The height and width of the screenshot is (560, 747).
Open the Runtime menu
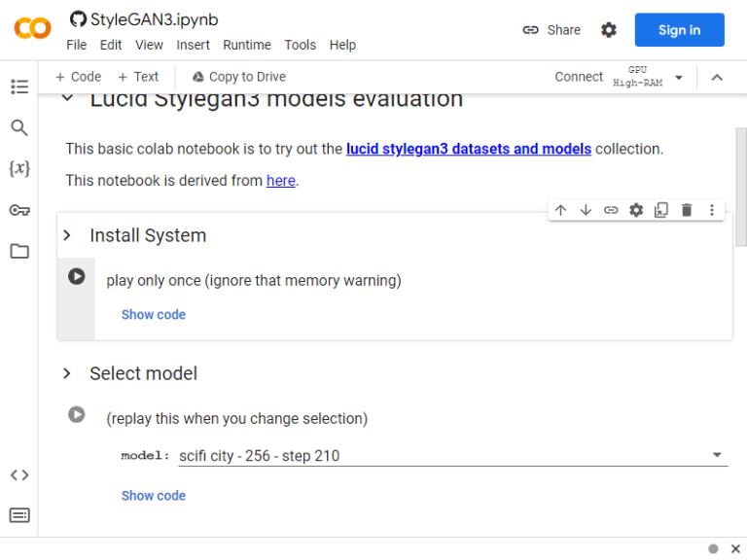(247, 45)
